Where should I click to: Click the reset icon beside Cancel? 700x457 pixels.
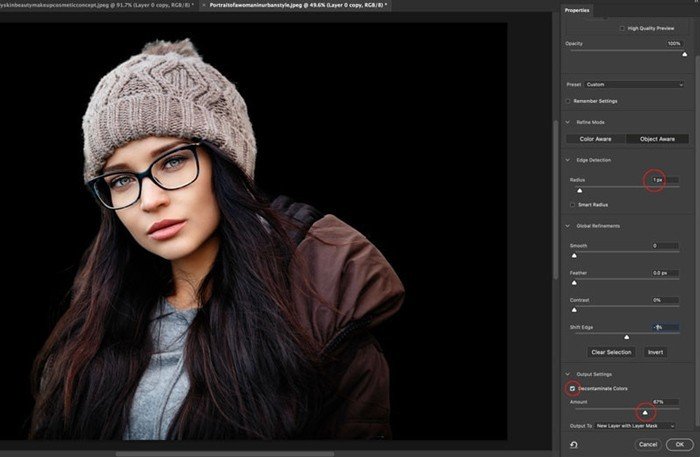574,444
